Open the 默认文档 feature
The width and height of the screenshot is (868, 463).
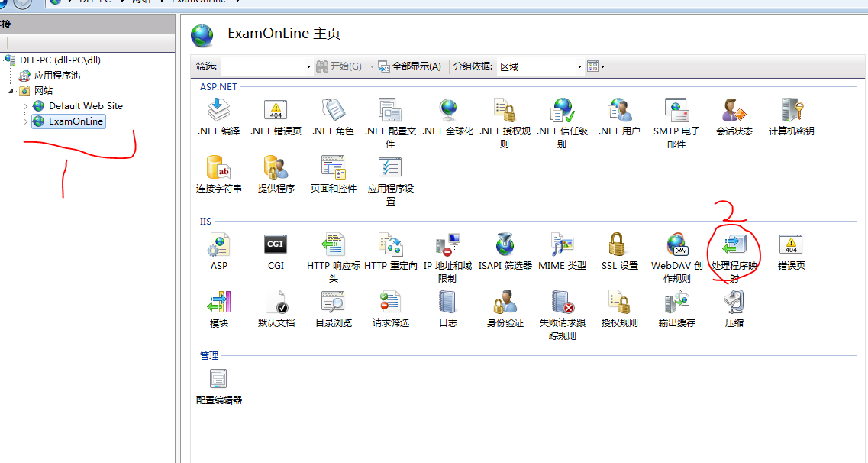276,302
